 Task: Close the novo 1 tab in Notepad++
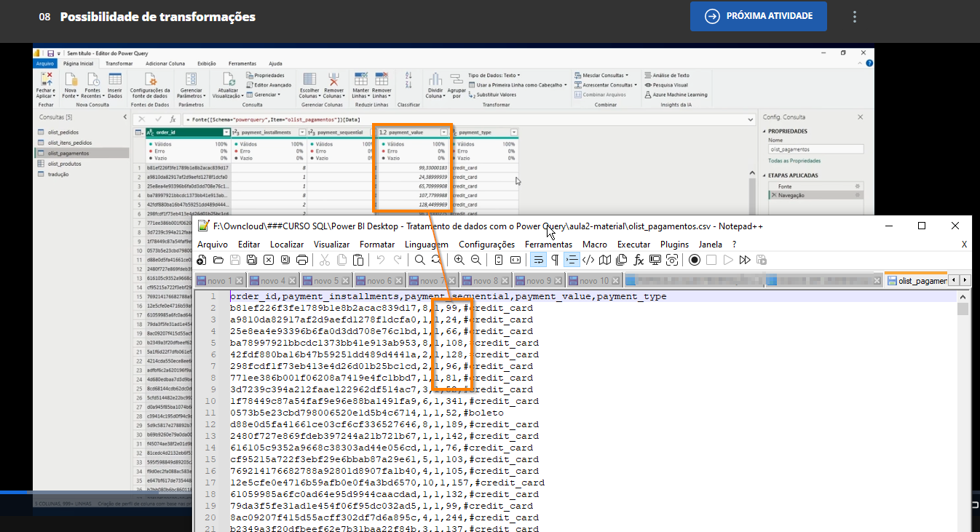tap(238, 281)
